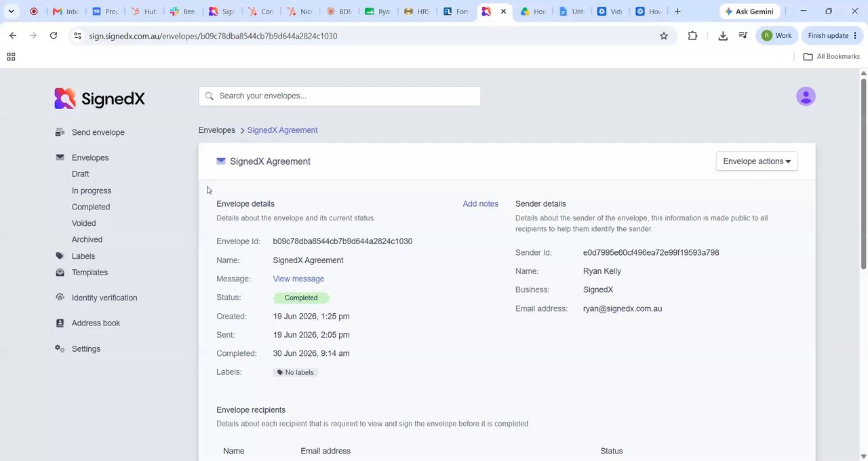Open the View message link
868x461 pixels.
[x=298, y=279]
